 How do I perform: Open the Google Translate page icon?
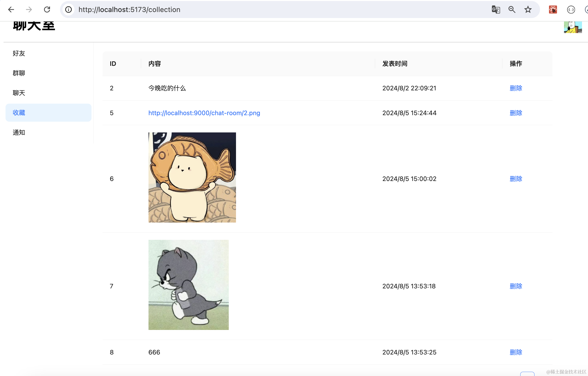tap(496, 10)
